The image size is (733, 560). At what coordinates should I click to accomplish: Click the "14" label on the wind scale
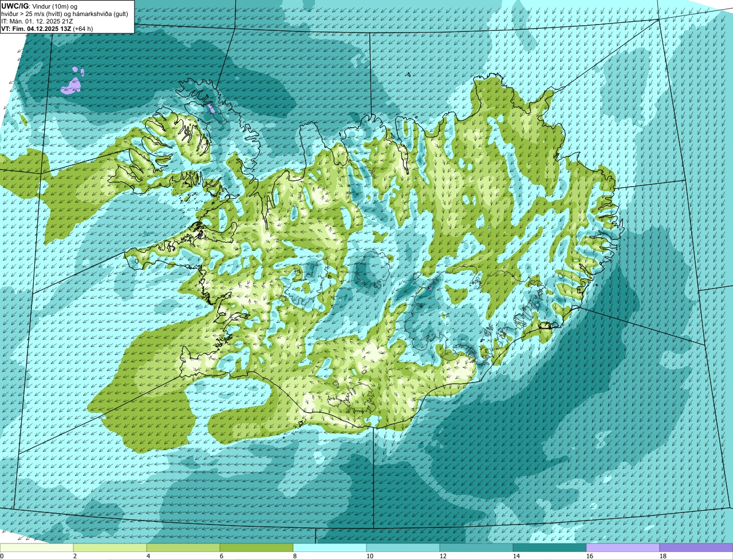[516, 556]
